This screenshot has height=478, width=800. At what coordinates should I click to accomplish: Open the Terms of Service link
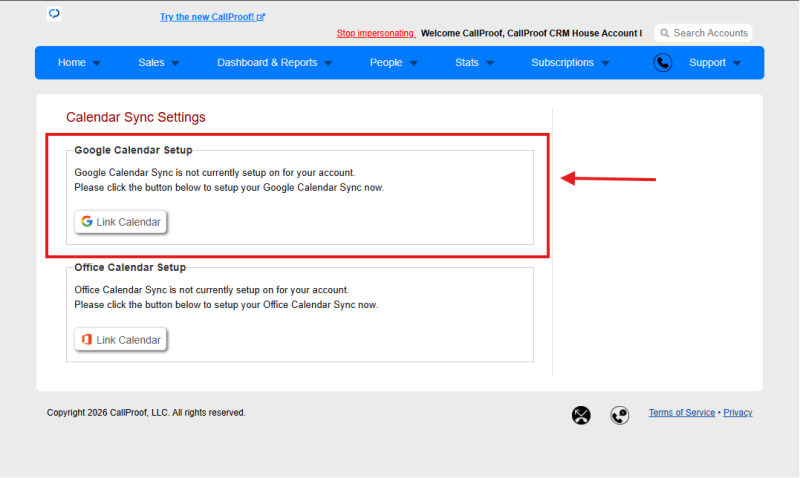point(682,412)
